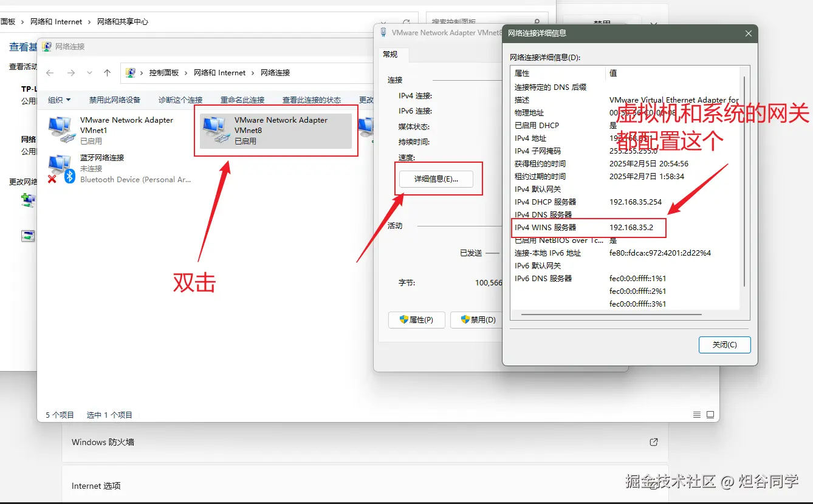Select the 描述 row
Screen dimensions: 813x504
[x=625, y=100]
